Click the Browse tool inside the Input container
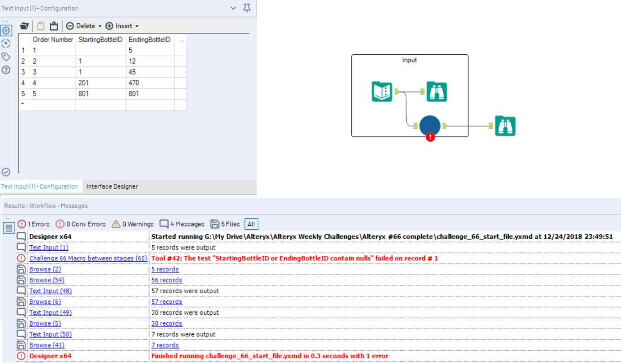The image size is (621, 364). point(436,91)
